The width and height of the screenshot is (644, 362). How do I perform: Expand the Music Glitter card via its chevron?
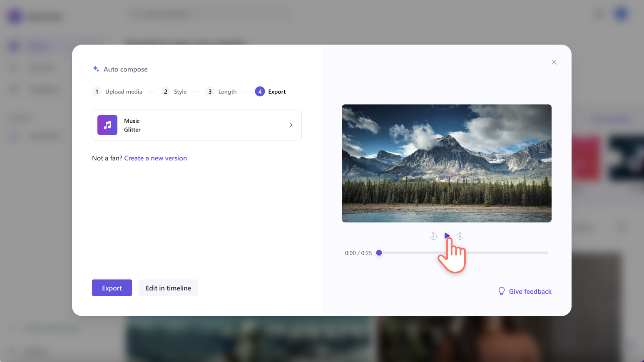[291, 125]
